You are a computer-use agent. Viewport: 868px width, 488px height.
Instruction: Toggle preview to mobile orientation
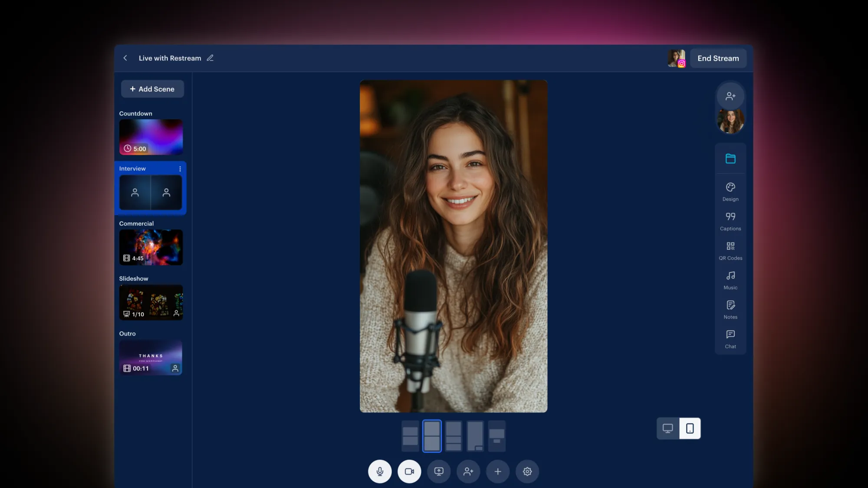point(690,428)
